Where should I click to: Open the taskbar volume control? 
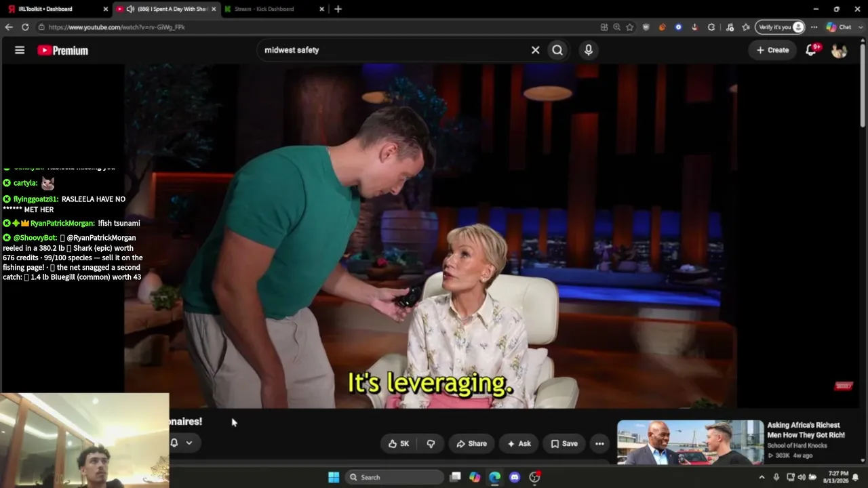pos(801,477)
